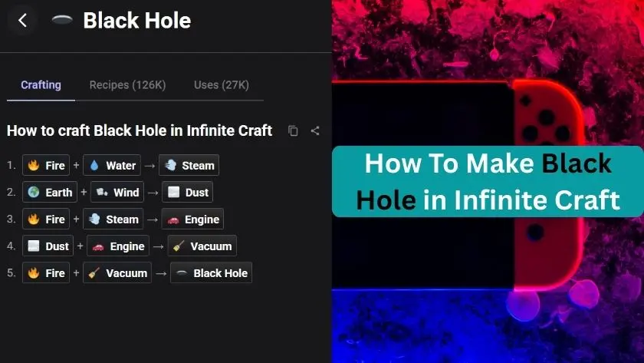Select the Vacuum ingredient in step 5
Viewport: 644px width, 363px height.
click(117, 272)
